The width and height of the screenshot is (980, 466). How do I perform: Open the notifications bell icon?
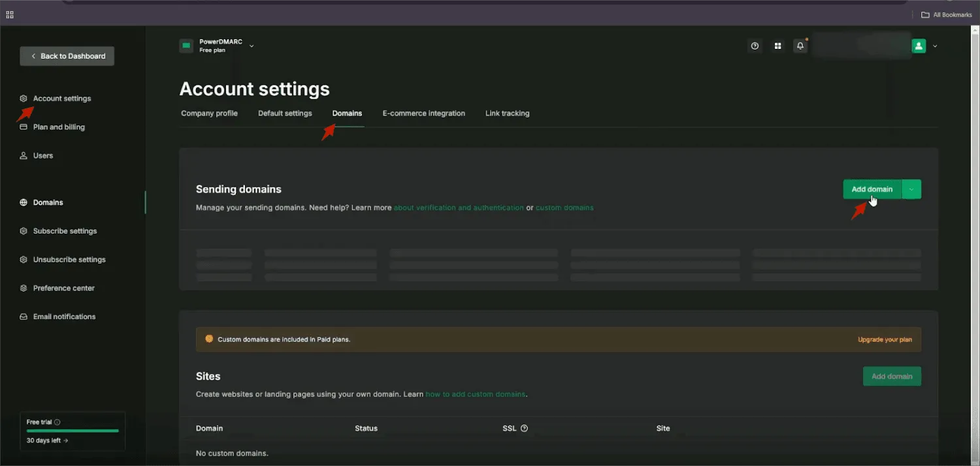(800, 46)
